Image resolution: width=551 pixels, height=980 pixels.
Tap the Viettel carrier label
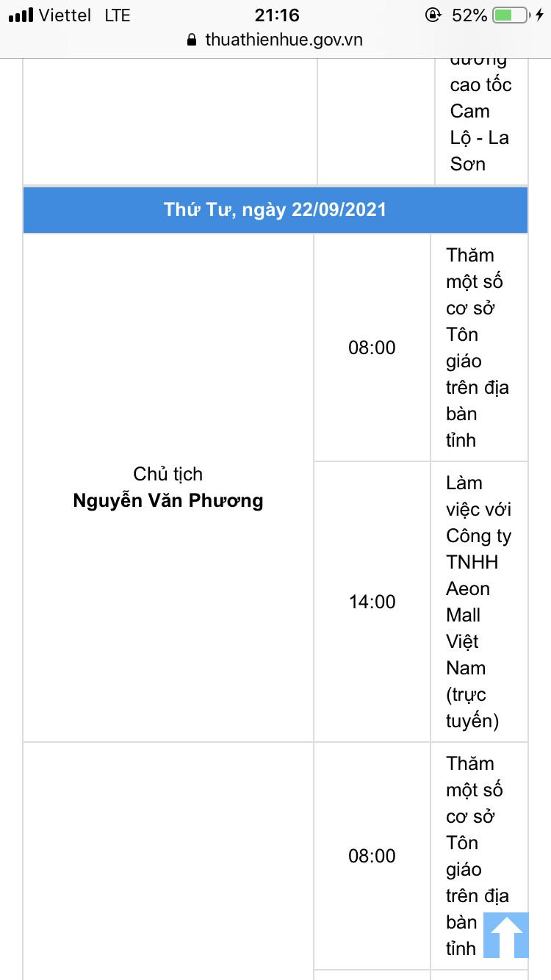[x=65, y=15]
